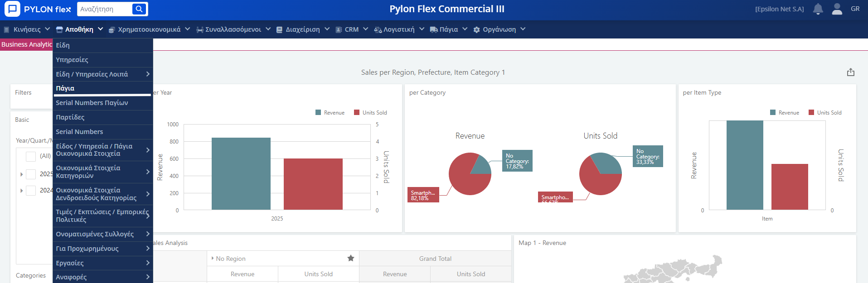Select Πάγια in the Αποθήκη dropdown
The image size is (868, 283).
tap(103, 88)
